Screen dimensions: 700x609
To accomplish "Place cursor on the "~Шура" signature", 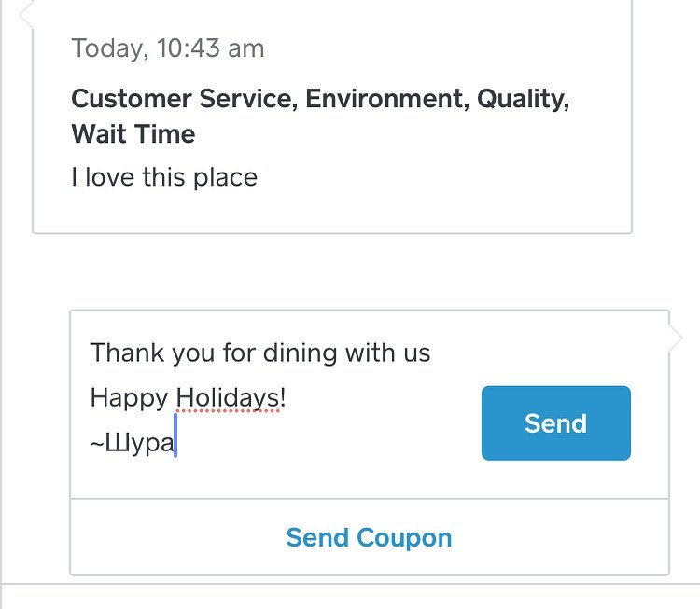I will (133, 444).
